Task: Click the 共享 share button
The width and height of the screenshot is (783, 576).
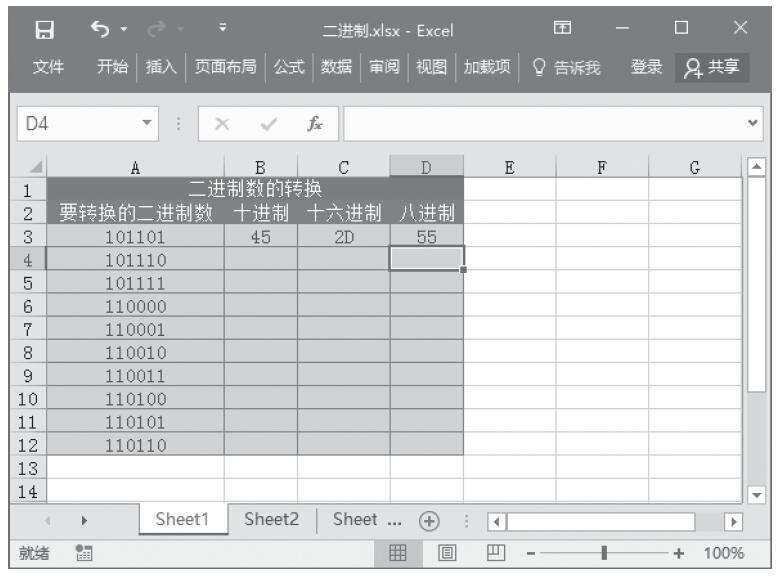Action: point(711,67)
